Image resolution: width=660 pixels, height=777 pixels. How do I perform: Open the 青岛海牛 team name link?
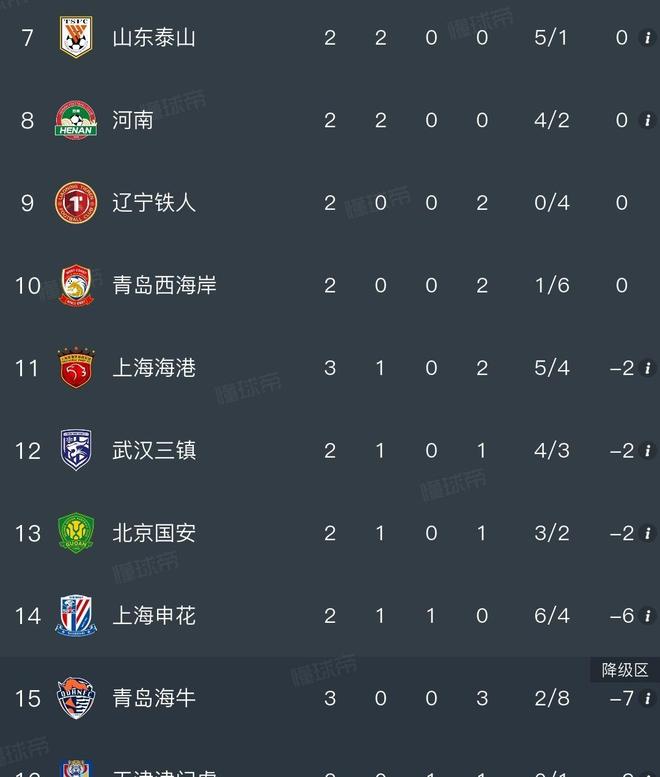[153, 698]
